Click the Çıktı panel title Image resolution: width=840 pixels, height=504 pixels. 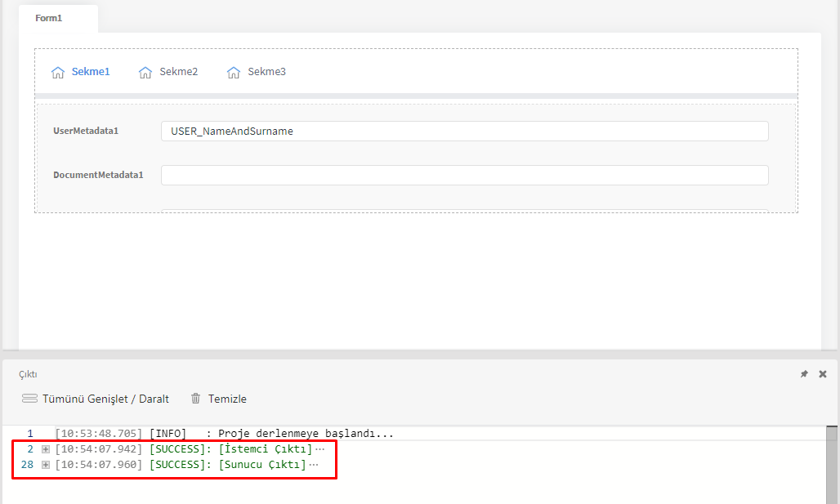point(28,374)
